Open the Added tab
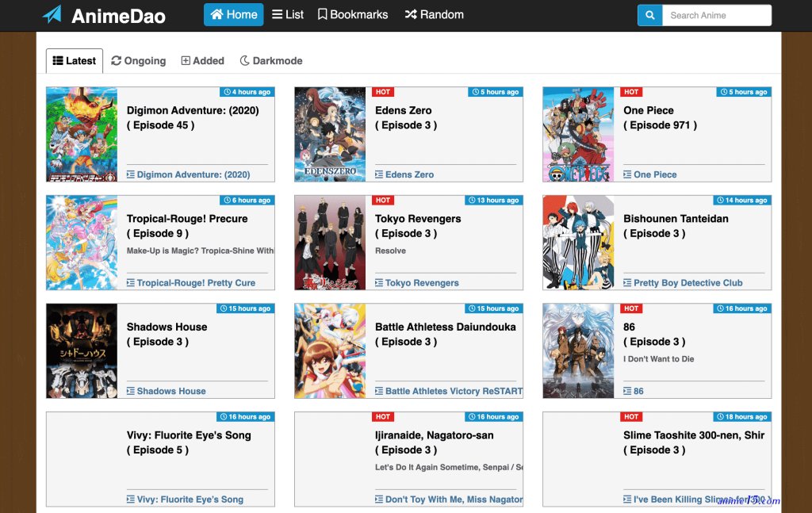 coord(202,61)
